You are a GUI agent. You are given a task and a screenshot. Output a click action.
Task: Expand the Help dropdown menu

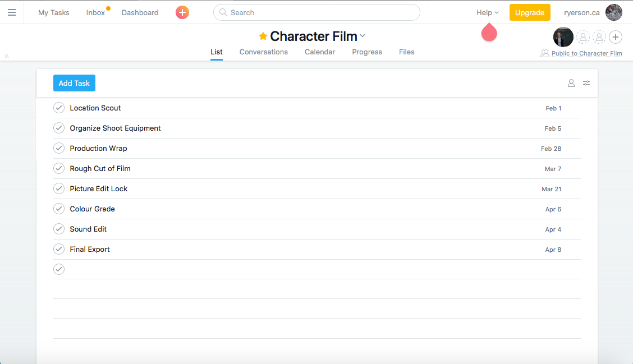pyautogui.click(x=487, y=12)
